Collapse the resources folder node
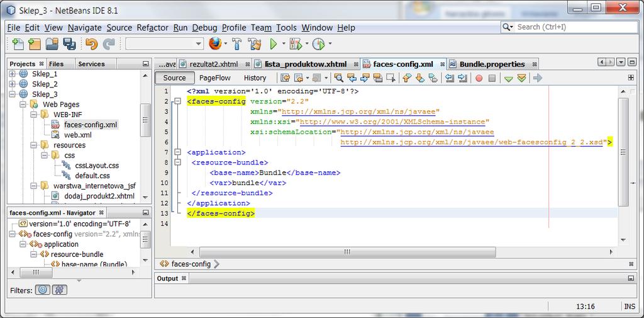 coord(34,145)
